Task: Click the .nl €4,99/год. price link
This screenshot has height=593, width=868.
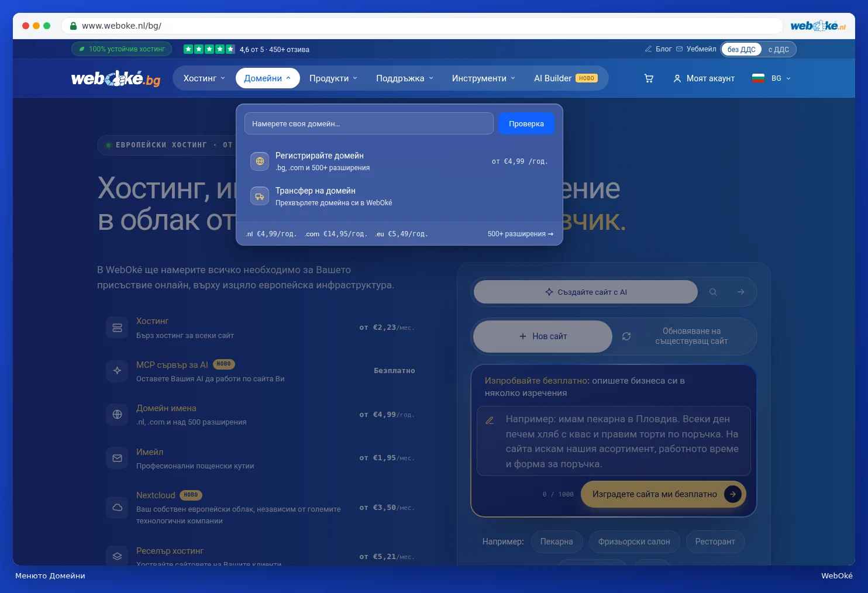Action: (x=271, y=234)
